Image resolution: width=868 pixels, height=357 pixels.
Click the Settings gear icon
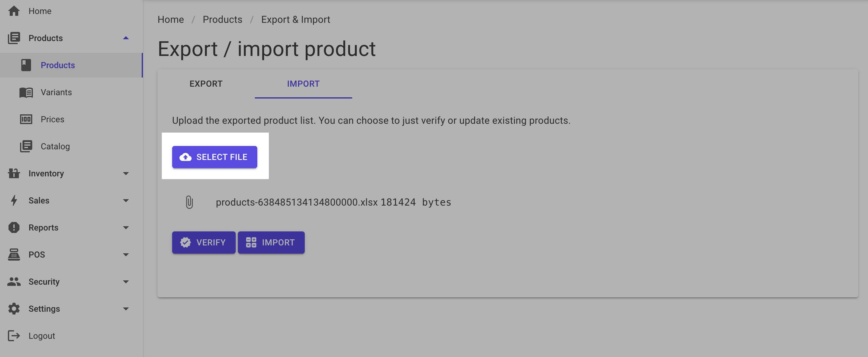14,309
